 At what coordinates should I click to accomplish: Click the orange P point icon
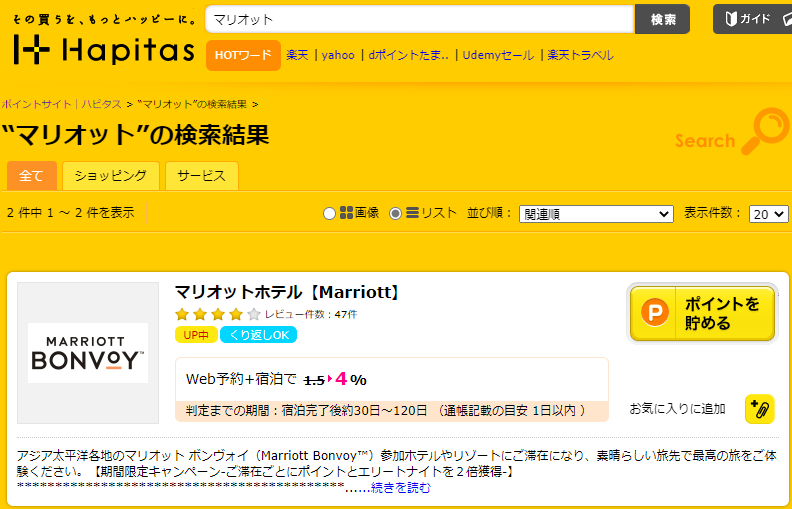[655, 313]
